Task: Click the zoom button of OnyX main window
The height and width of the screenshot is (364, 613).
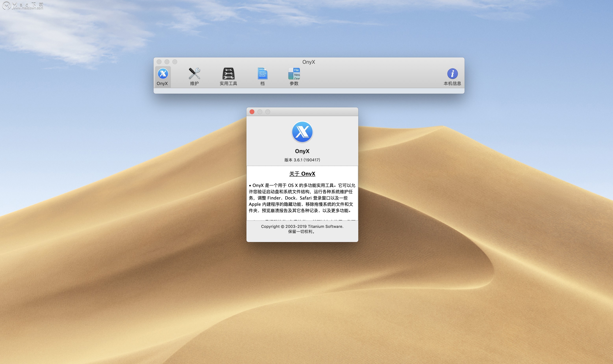Action: click(175, 62)
